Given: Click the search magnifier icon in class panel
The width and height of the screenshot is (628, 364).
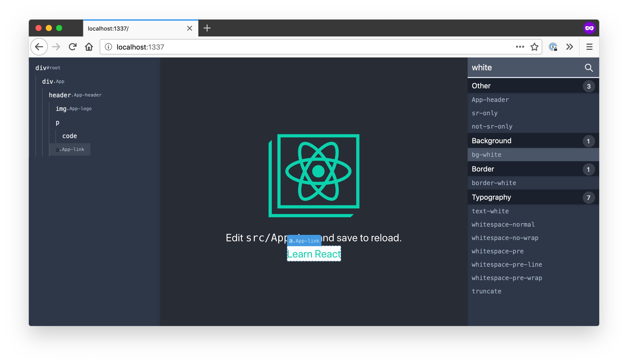Looking at the screenshot, I should point(589,68).
